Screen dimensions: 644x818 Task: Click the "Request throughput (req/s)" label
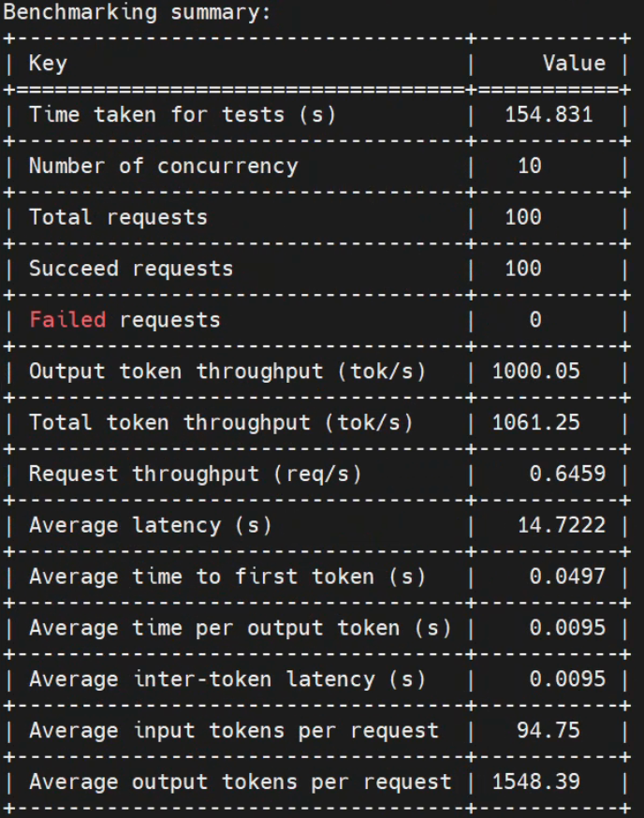[x=195, y=474]
